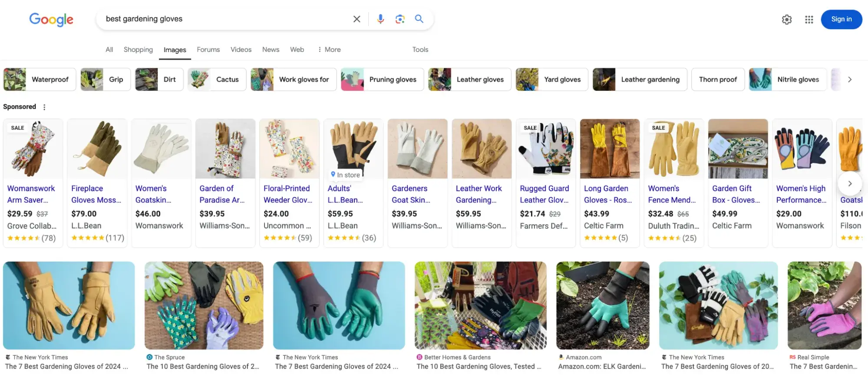Image resolution: width=868 pixels, height=377 pixels.
Task: Switch to the Shopping tab
Action: pos(138,50)
